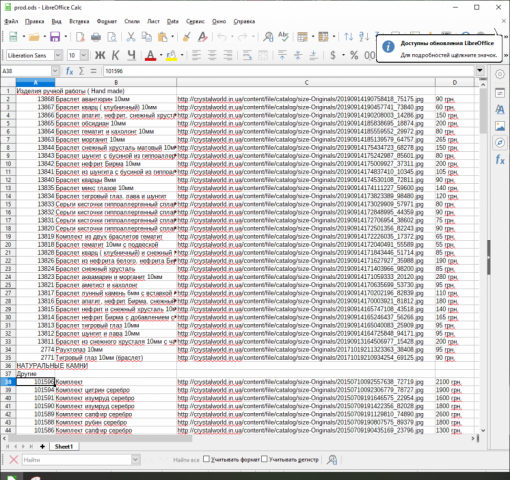Add a new sheet with plus button
510x480 pixels.
click(42, 446)
